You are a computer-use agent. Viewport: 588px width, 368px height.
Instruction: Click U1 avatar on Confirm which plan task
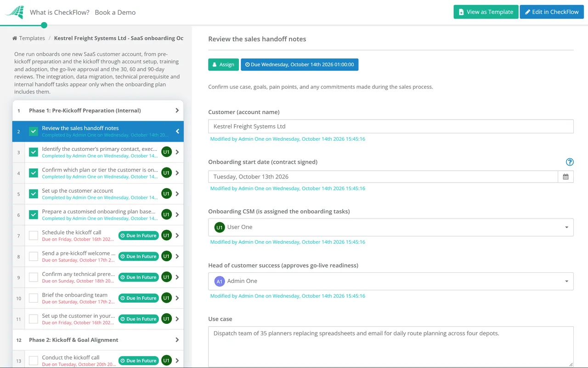166,173
